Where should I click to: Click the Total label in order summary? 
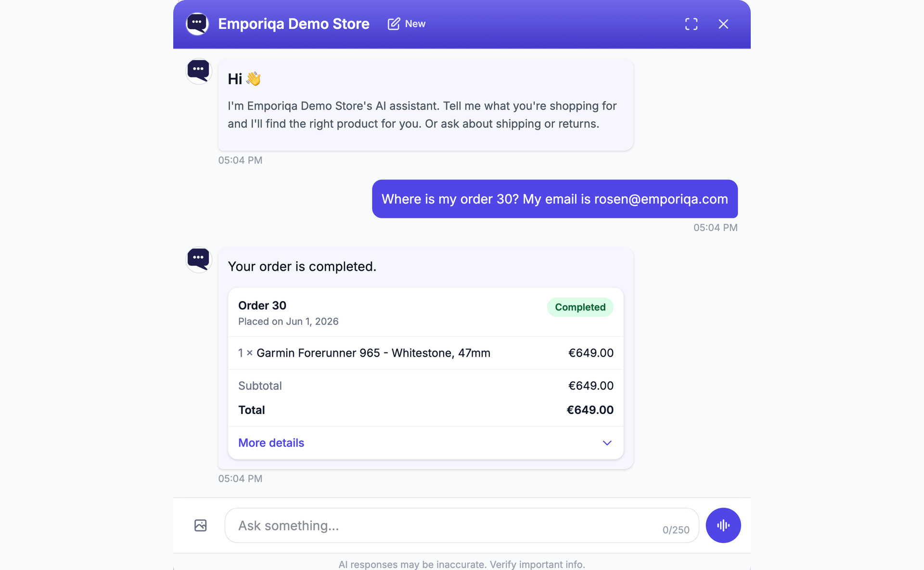click(251, 410)
